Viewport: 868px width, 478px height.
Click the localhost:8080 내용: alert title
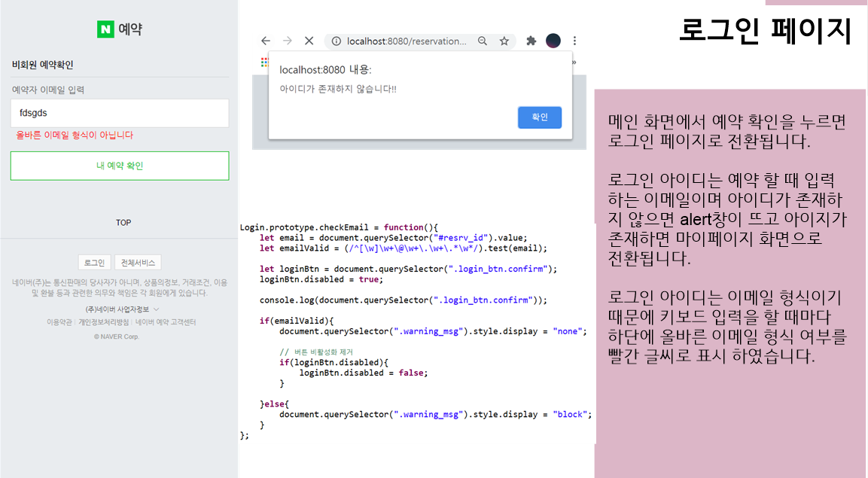tap(325, 70)
